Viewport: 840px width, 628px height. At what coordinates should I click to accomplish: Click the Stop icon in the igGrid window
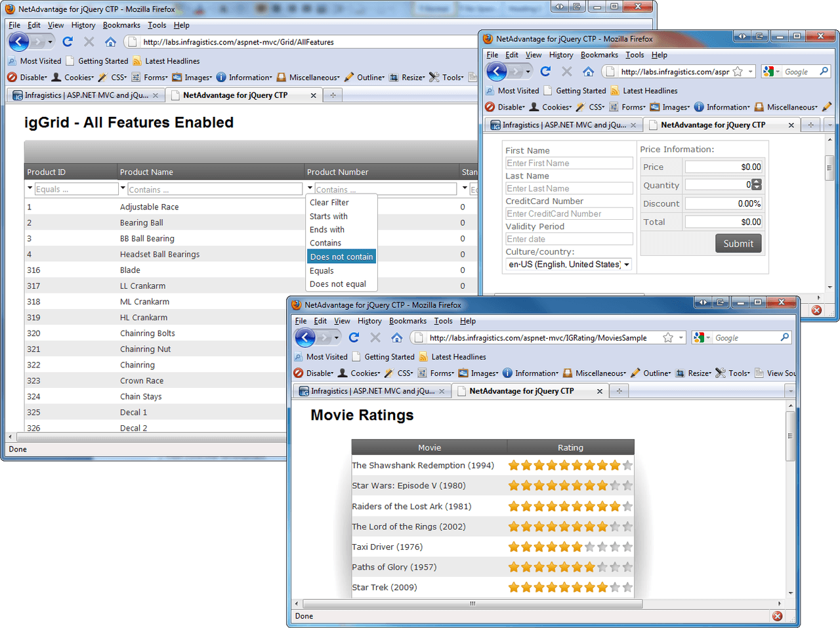click(x=89, y=42)
